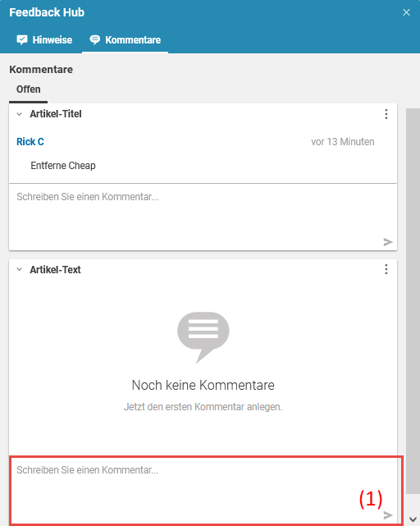The image size is (420, 526).
Task: Open the three-dot menu for Artikel-Titel
Action: tap(386, 114)
